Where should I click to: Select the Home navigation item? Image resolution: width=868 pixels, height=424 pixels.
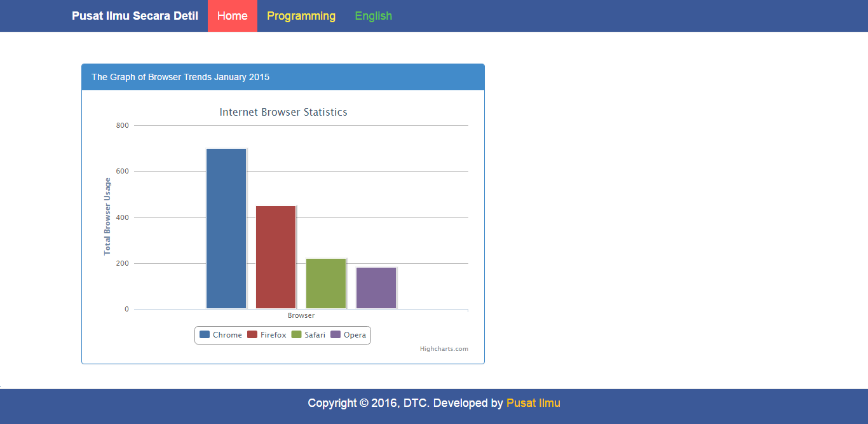(x=232, y=15)
